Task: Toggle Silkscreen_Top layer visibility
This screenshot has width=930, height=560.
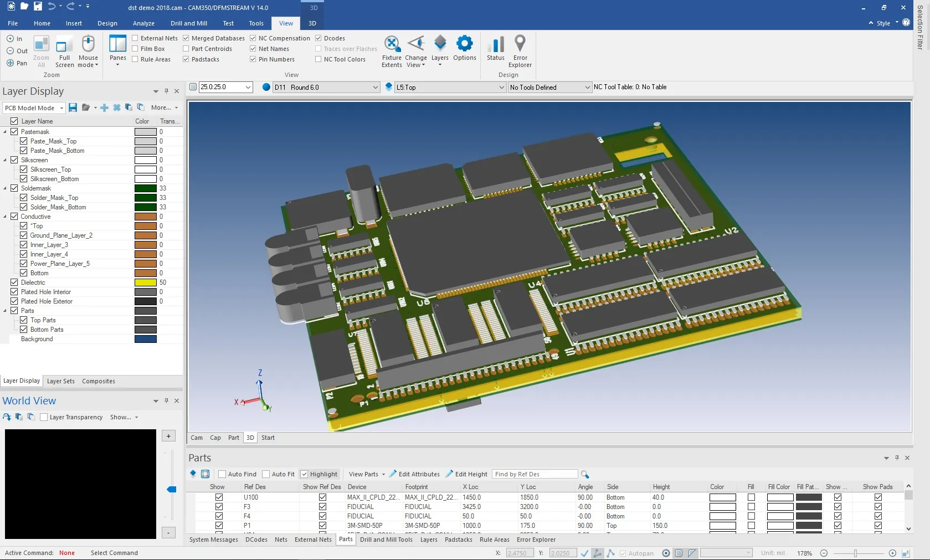Action: 24,169
